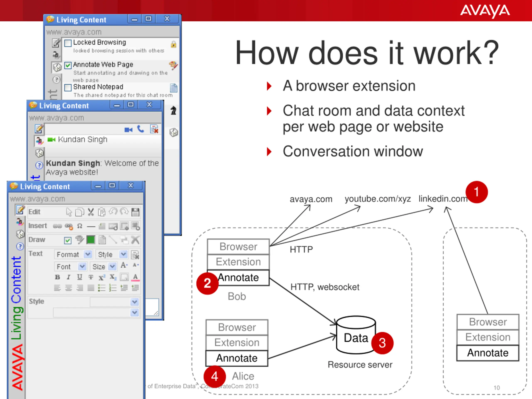Uncheck the Annotate Web Page checkbox
This screenshot has width=532, height=399.
tap(68, 65)
